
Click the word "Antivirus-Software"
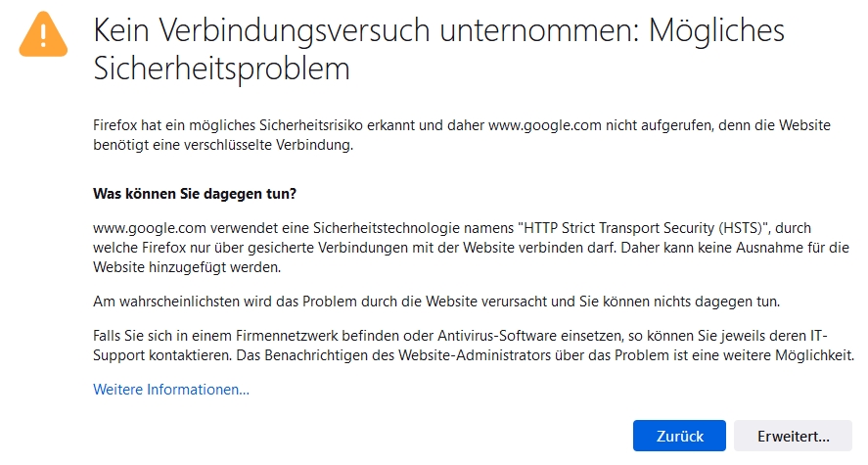470,335
